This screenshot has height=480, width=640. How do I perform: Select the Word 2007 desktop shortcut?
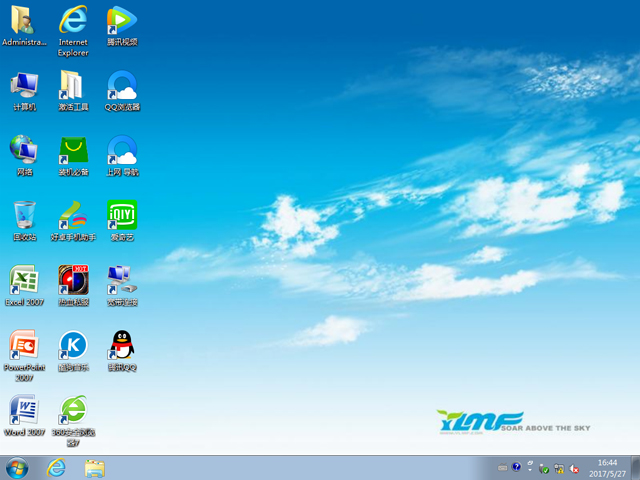pos(24,410)
